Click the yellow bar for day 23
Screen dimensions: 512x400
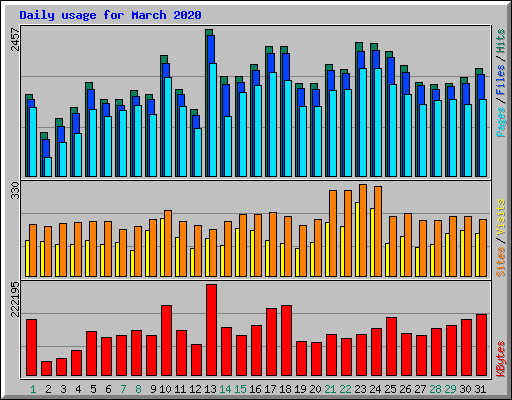357,239
